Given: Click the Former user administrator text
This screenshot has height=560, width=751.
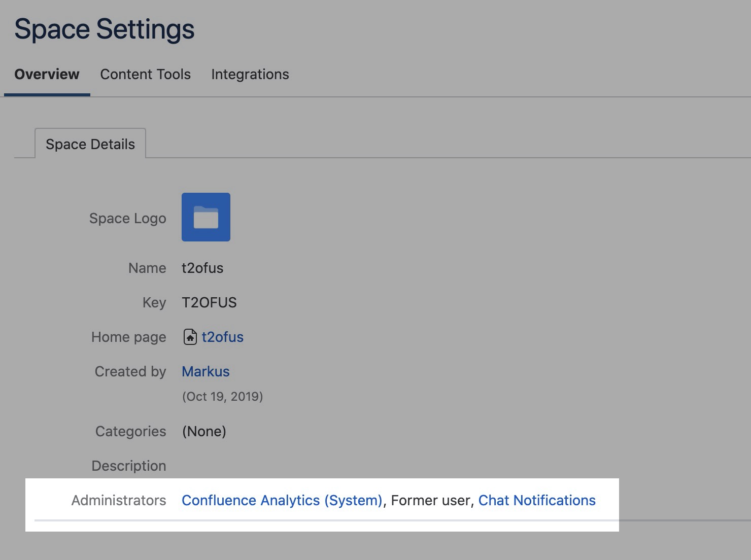Looking at the screenshot, I should click(431, 500).
